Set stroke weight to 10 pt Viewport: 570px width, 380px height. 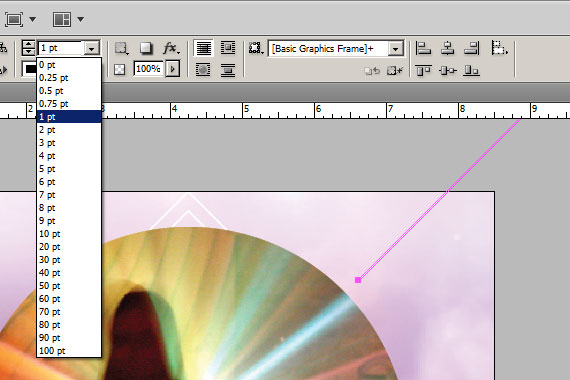[69, 234]
